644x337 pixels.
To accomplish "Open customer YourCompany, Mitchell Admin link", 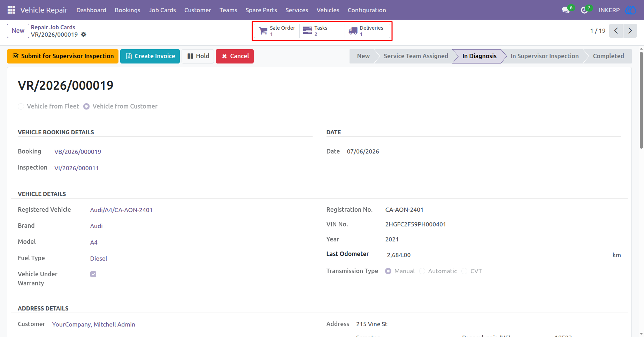I will (x=94, y=324).
